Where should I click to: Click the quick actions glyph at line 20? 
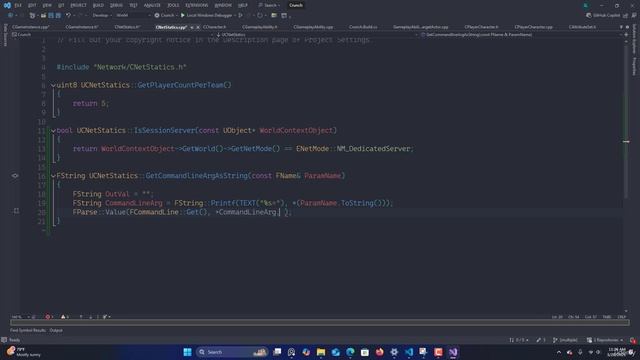coord(16,211)
